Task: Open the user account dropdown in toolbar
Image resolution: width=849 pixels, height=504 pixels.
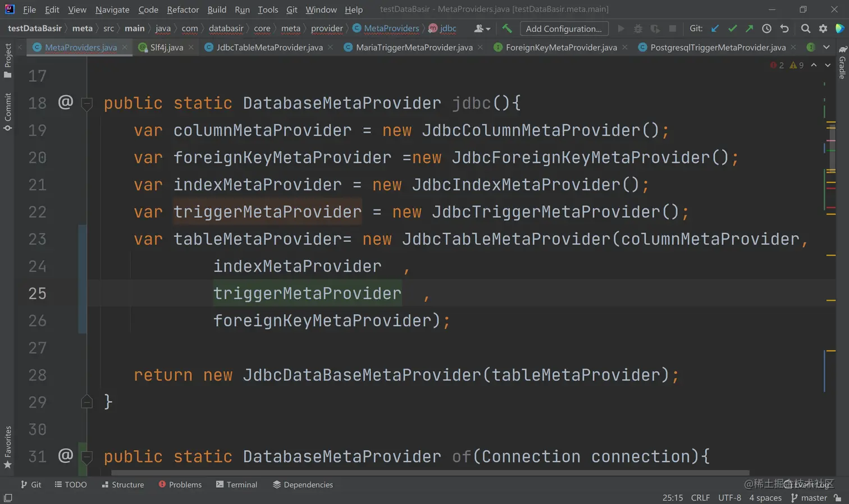Action: 482,28
